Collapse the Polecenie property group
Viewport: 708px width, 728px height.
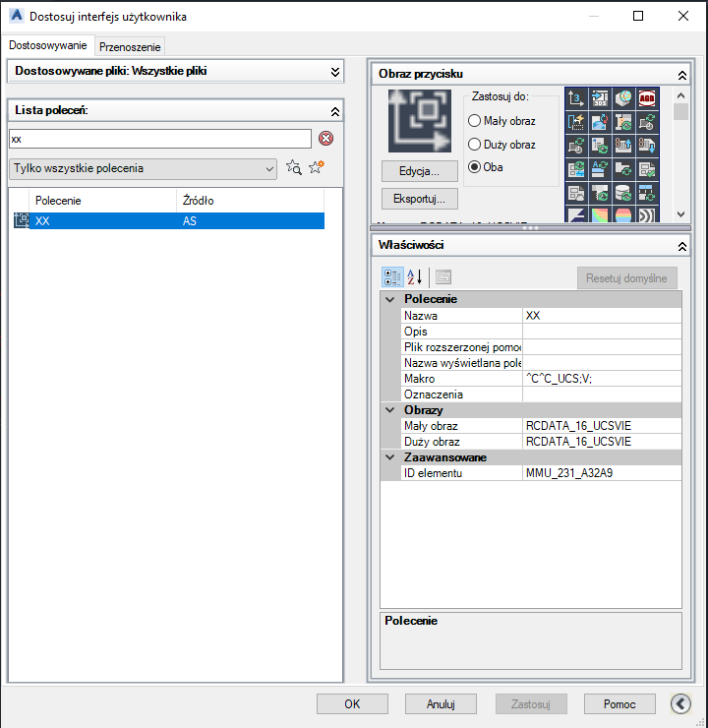[x=390, y=299]
